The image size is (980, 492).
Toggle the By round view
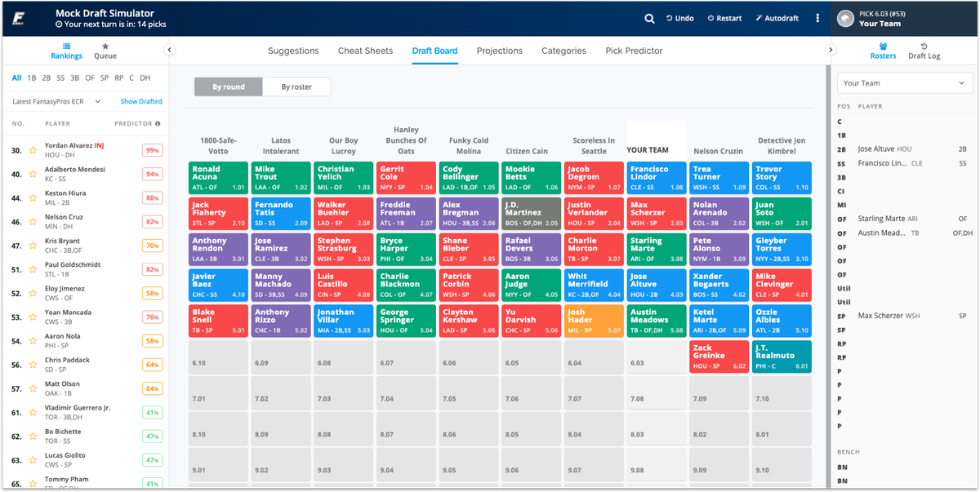click(x=229, y=86)
